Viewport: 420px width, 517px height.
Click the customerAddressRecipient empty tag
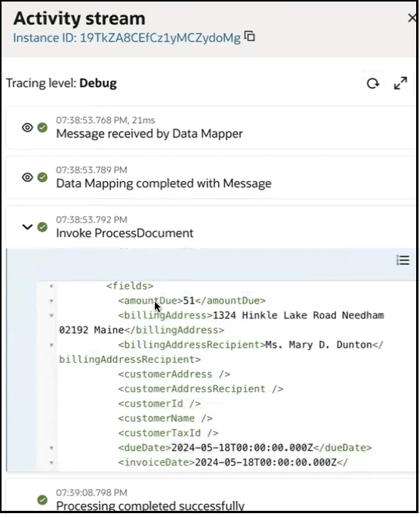(x=200, y=389)
